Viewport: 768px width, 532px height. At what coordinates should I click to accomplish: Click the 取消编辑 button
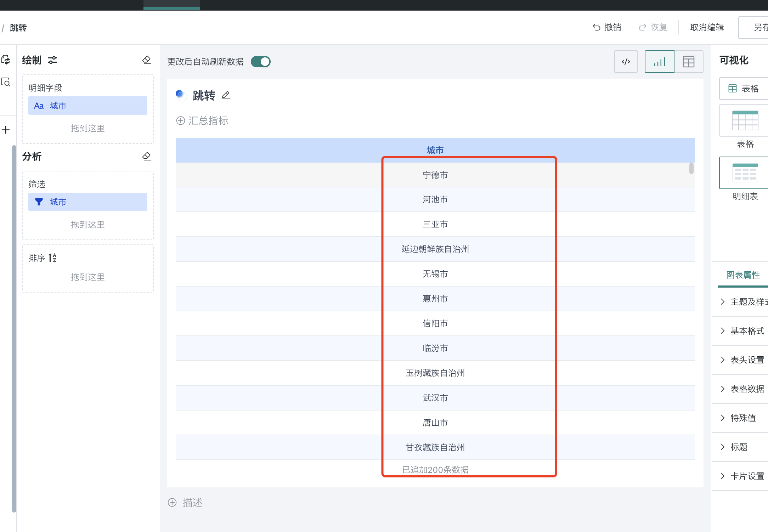(706, 27)
